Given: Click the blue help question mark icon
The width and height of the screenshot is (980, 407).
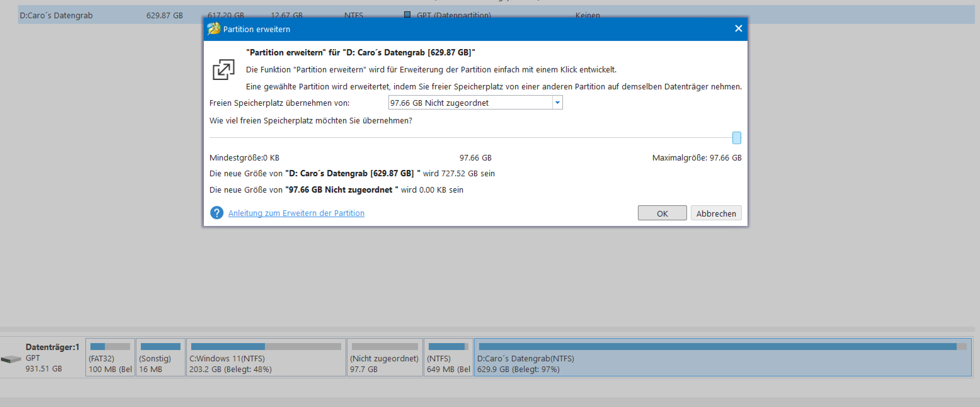Looking at the screenshot, I should (216, 213).
